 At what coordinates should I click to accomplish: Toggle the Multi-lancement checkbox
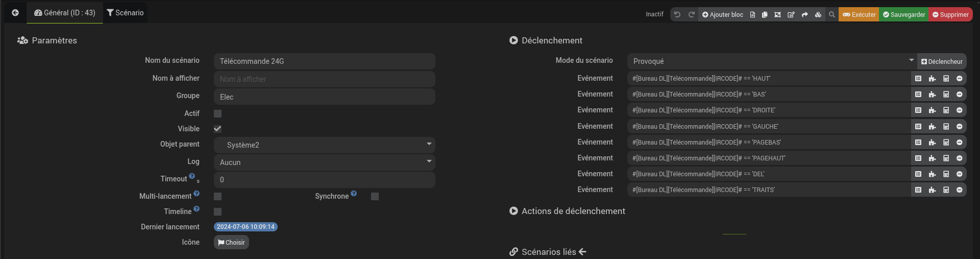click(218, 196)
